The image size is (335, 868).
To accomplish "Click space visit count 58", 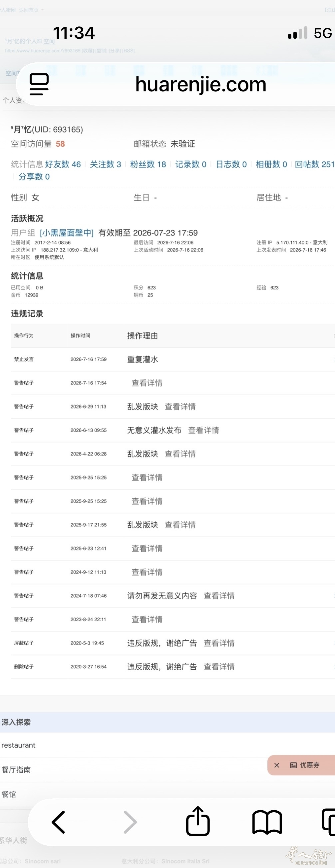I will pos(60,144).
